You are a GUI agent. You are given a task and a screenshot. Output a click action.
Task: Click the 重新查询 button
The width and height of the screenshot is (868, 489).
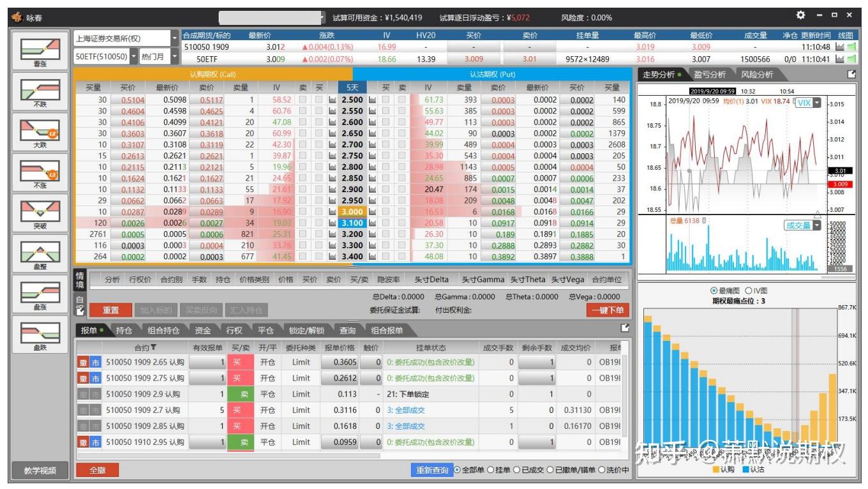click(x=432, y=470)
